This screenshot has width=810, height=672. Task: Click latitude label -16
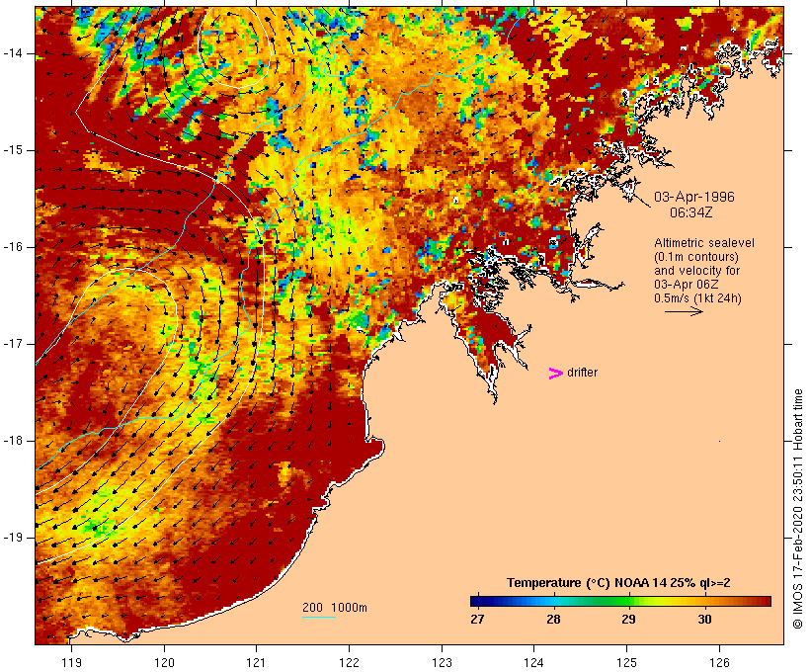point(13,247)
